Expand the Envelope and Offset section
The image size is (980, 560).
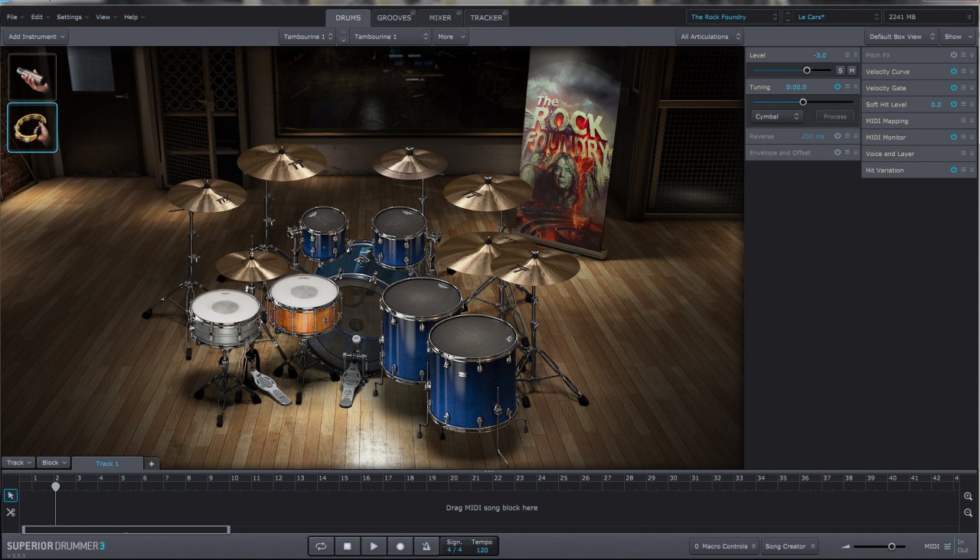click(x=856, y=152)
